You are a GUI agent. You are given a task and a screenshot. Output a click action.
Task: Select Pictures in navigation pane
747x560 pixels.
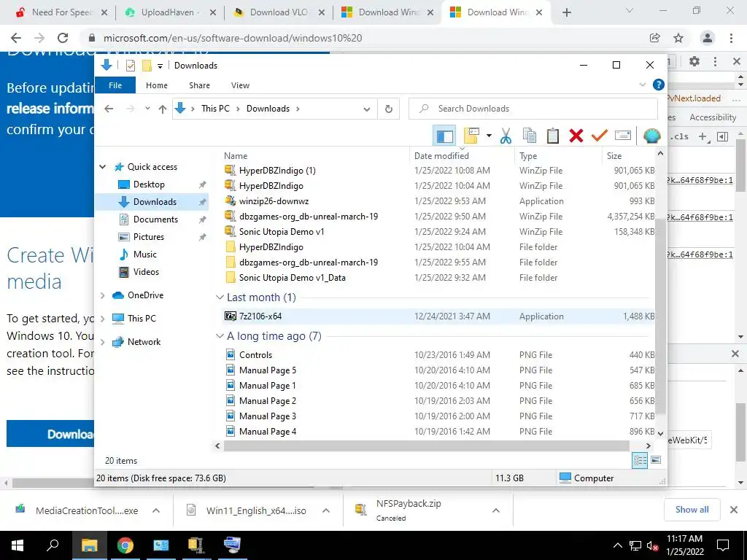(x=149, y=237)
